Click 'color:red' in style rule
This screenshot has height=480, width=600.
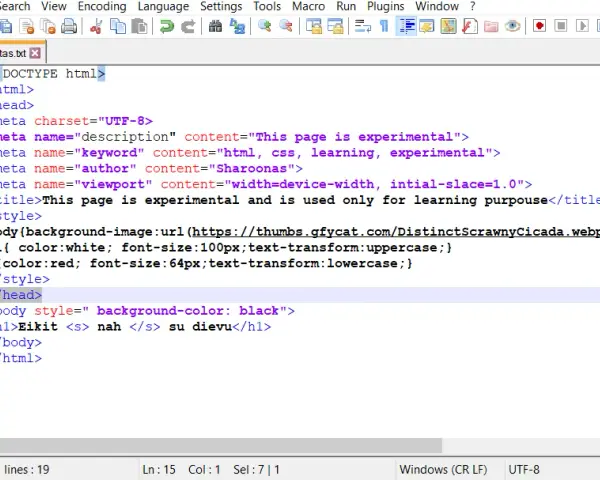[38, 263]
